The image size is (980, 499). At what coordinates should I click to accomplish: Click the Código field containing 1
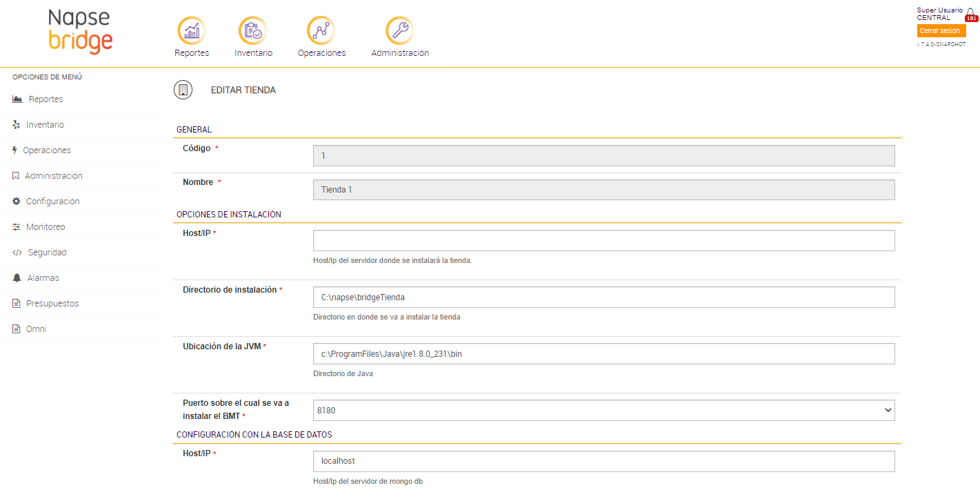(x=603, y=156)
